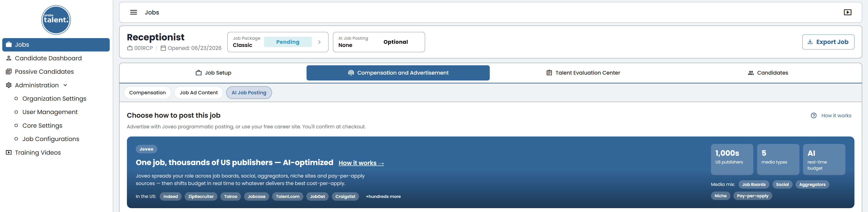Open the AI Job Posting None optional box
Image resolution: width=868 pixels, height=212 pixels.
pyautogui.click(x=379, y=42)
